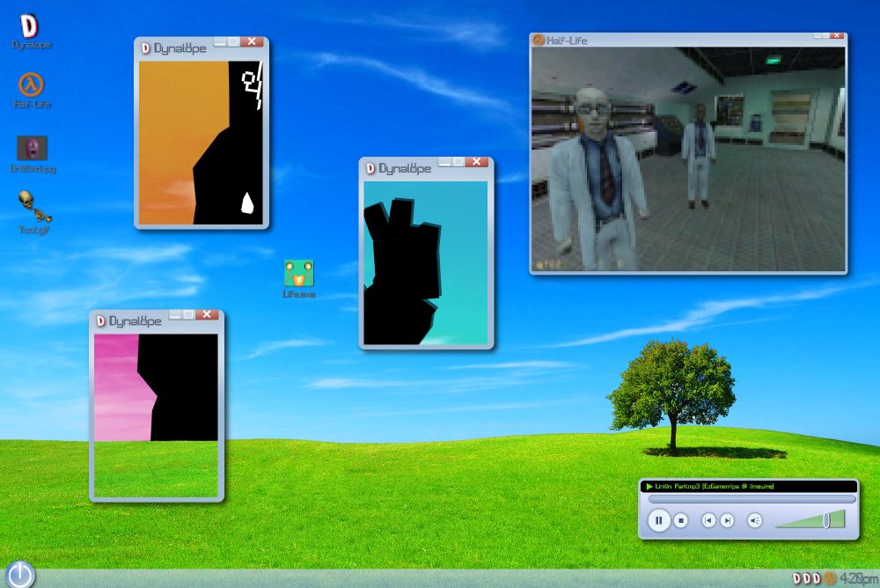The height and width of the screenshot is (588, 880).
Task: Select the Untitled.jpg desktop file
Action: (x=33, y=154)
